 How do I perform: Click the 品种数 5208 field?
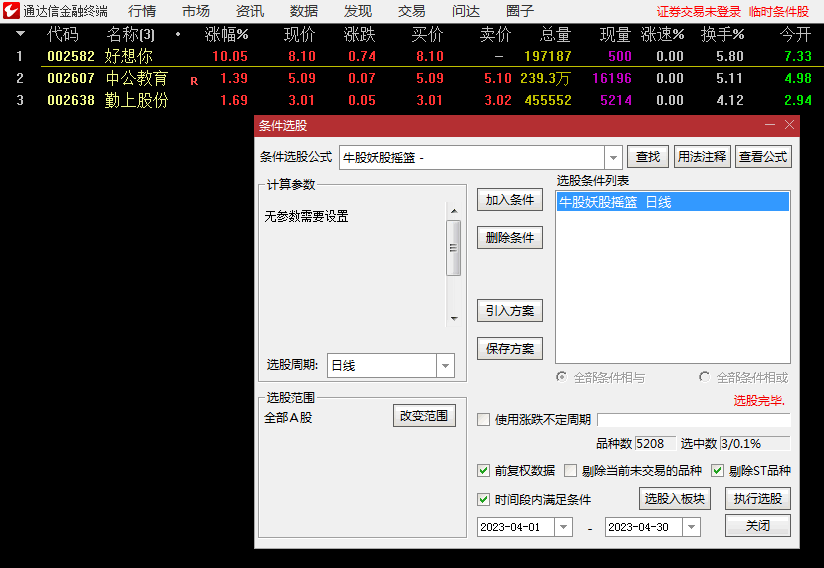point(655,443)
